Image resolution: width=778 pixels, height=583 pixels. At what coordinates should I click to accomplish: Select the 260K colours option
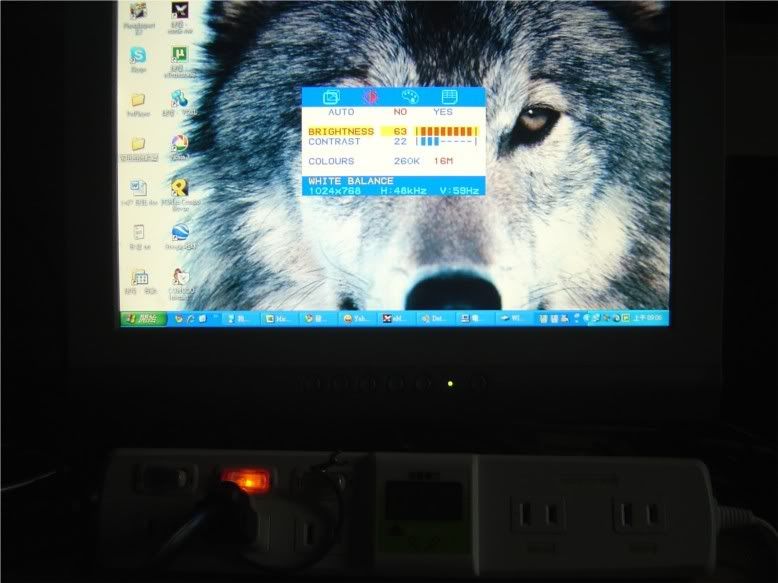click(x=406, y=161)
